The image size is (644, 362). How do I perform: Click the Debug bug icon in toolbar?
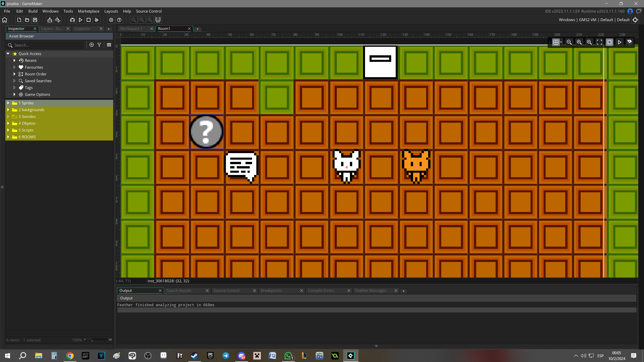[72, 20]
